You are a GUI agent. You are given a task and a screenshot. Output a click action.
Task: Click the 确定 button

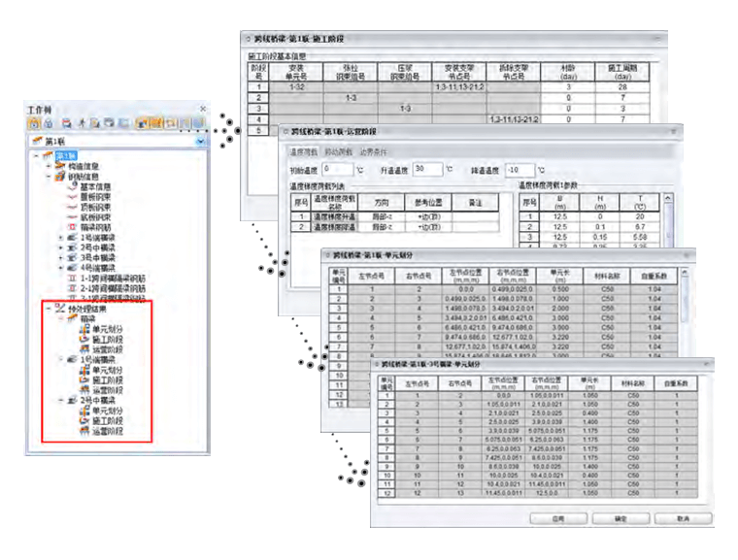click(x=621, y=518)
